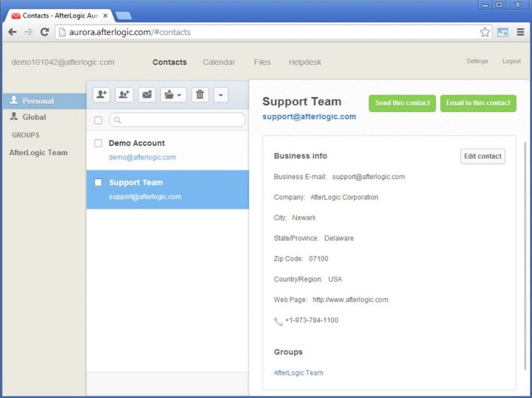Click the New Contact toolbar icon
Image resolution: width=532 pixels, height=398 pixels.
coord(101,95)
